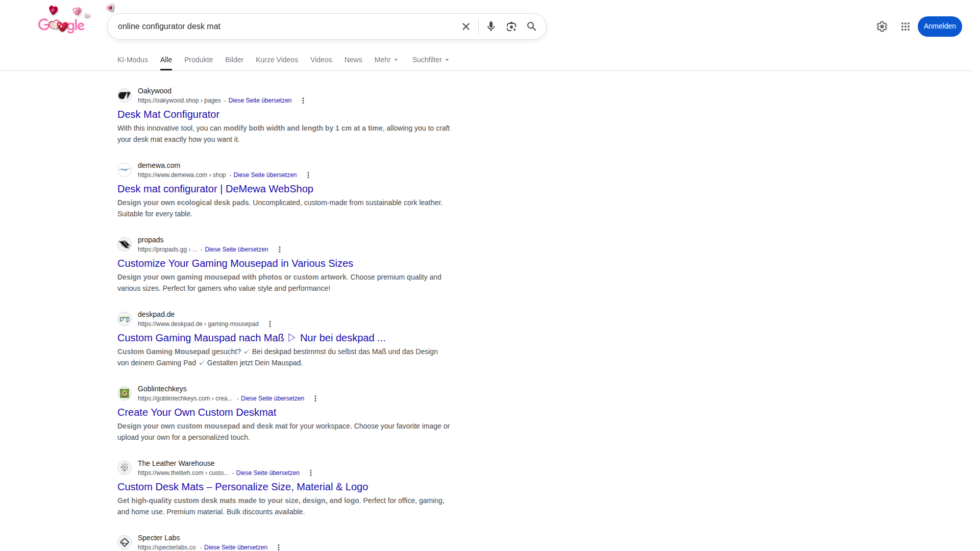Open options menu for the Goblintechkeys result

[x=315, y=398]
